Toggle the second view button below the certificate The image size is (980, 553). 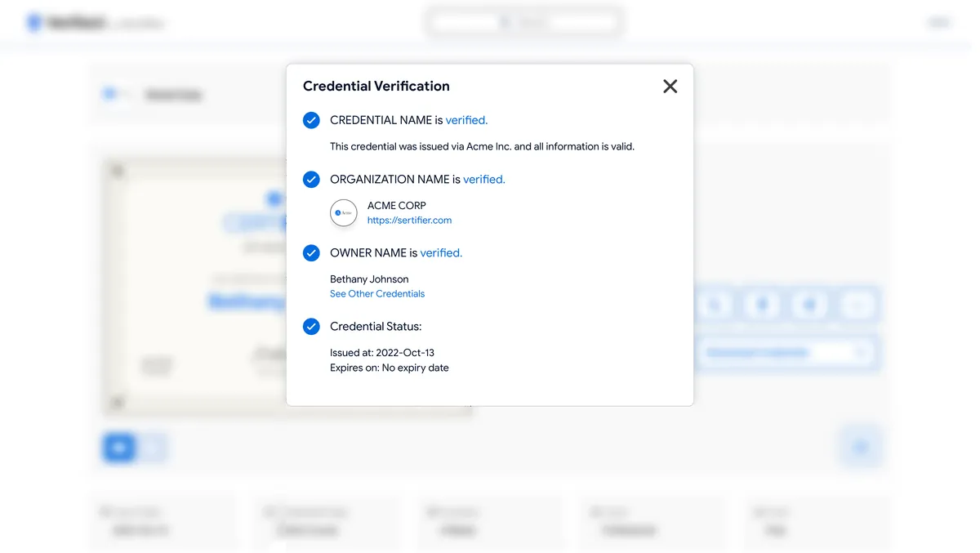pyautogui.click(x=154, y=448)
